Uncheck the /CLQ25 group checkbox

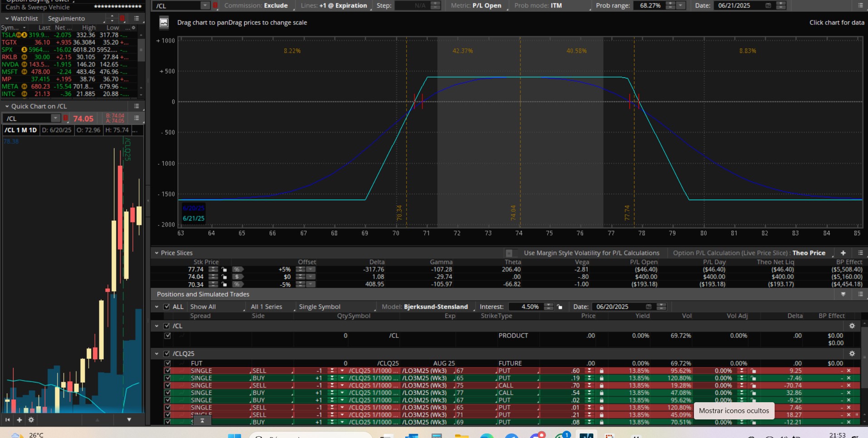pyautogui.click(x=166, y=353)
